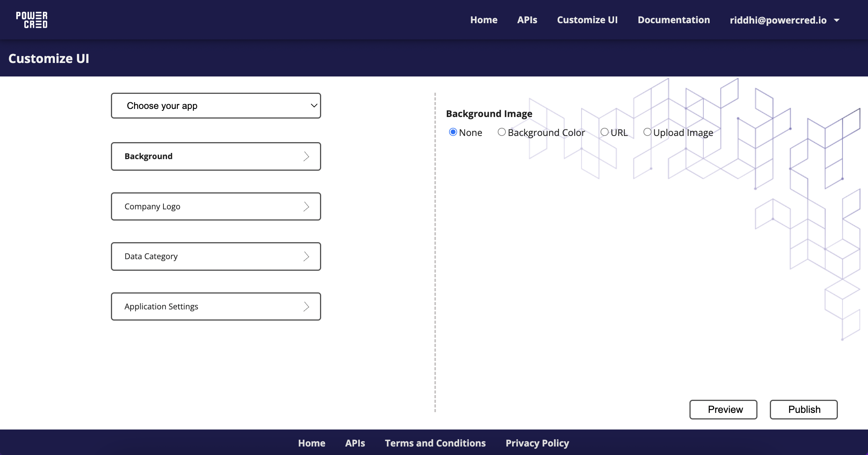This screenshot has width=868, height=455.
Task: Select the None radio button
Action: click(453, 132)
